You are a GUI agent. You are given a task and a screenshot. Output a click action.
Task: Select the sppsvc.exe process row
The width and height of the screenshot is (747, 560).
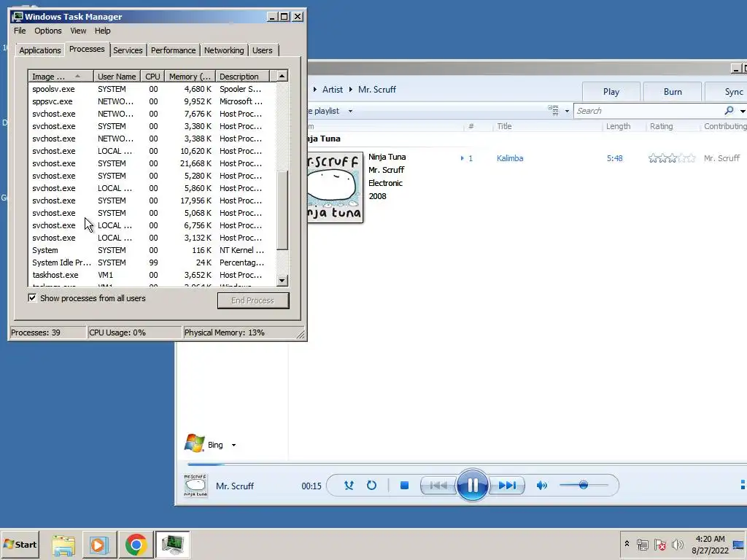[x=152, y=101]
